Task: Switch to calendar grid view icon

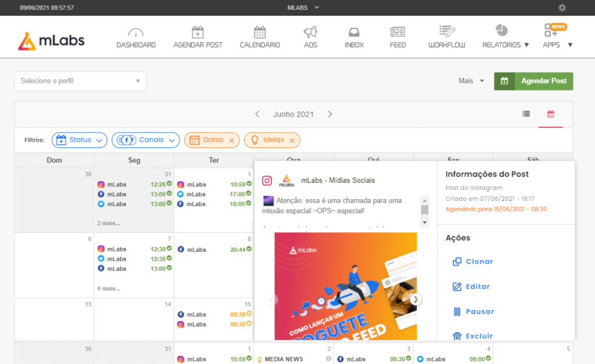Action: pos(551,114)
